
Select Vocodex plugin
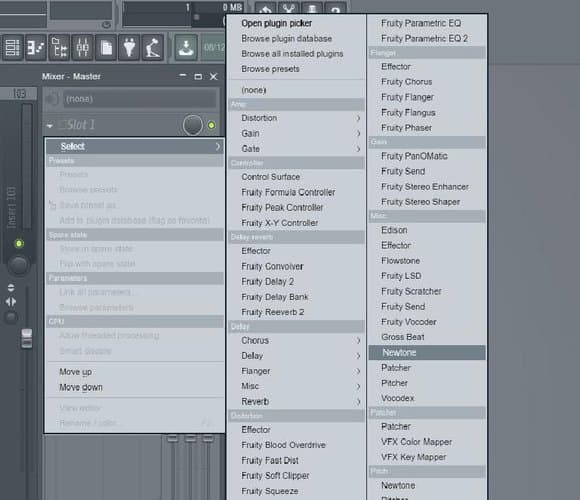[x=427, y=398]
